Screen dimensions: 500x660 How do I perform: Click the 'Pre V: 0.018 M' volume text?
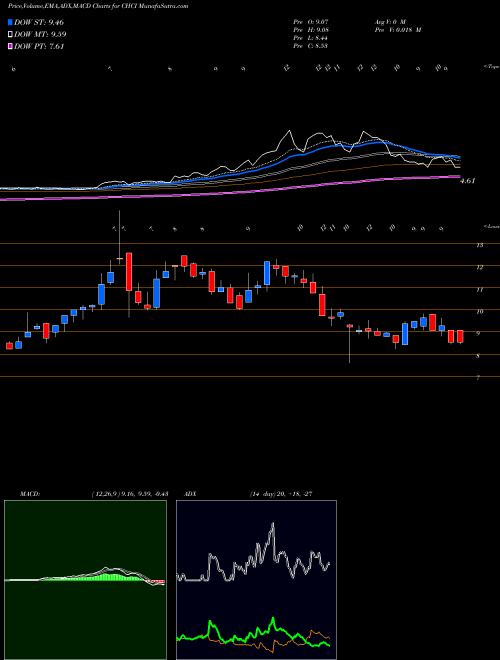(x=397, y=30)
